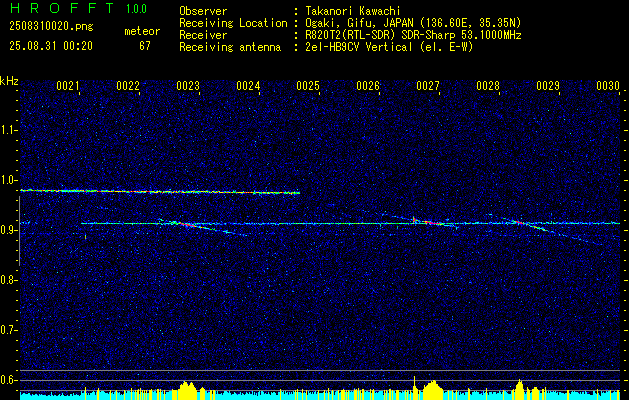This screenshot has height=400, width=629.
Task: Click the yellow power peak below 0023
Action: 188,389
